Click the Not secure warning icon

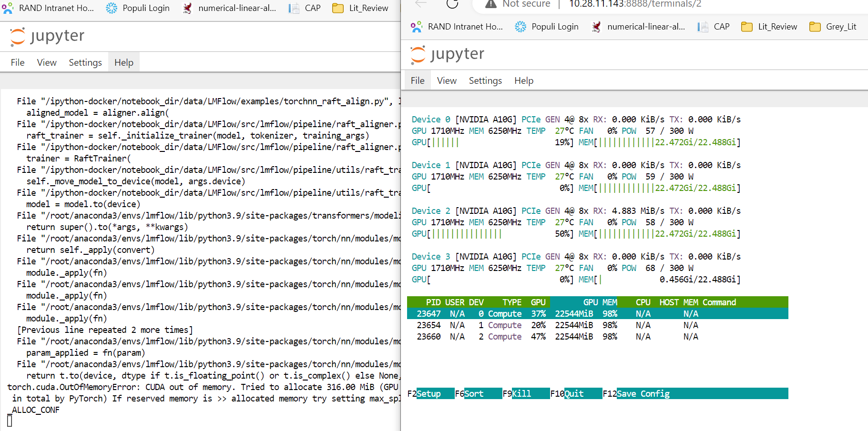coord(490,4)
